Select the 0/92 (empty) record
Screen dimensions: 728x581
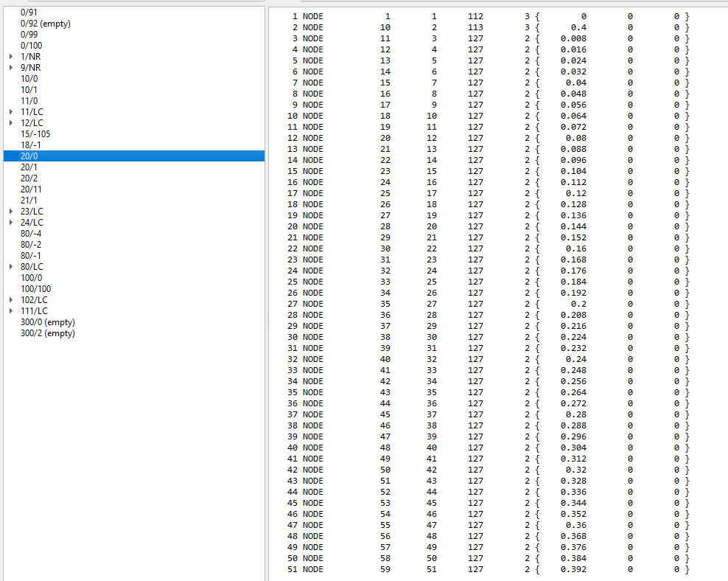[46, 24]
